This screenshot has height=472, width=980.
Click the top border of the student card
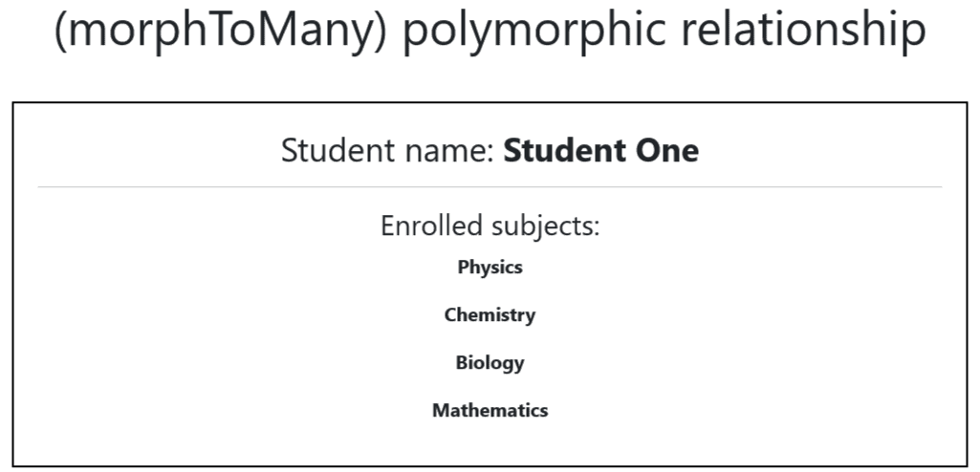490,103
